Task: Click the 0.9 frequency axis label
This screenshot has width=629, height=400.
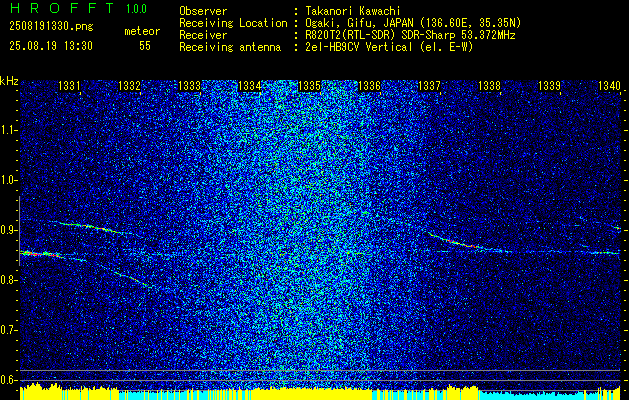Action: pos(9,230)
